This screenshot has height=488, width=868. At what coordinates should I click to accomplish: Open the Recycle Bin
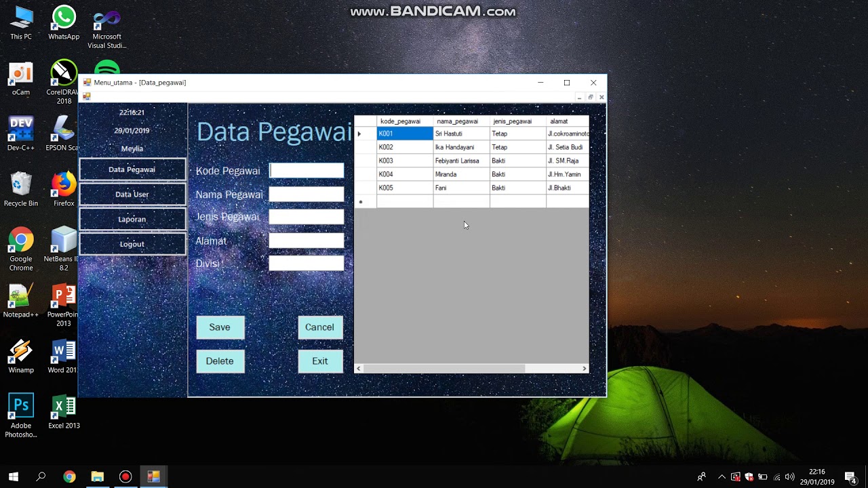coord(21,190)
